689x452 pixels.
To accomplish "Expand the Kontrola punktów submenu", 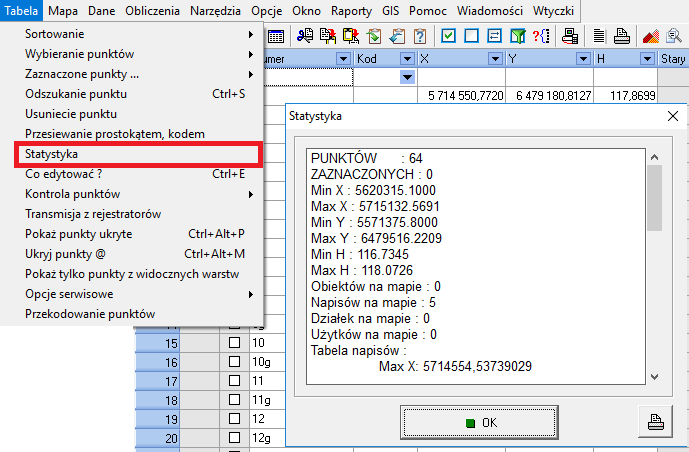I will click(x=132, y=194).
